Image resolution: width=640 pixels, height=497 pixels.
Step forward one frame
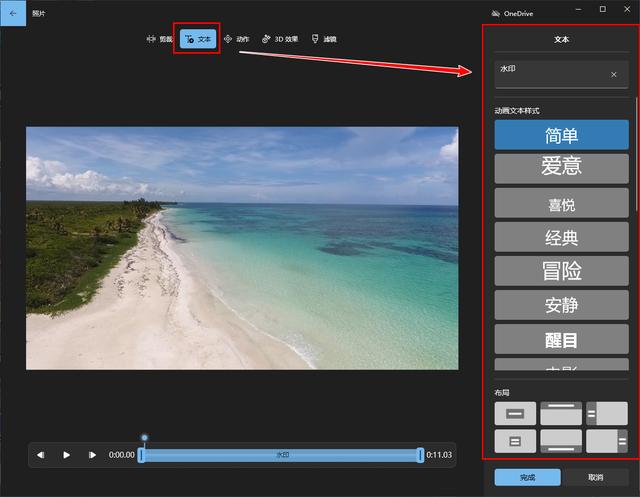tap(92, 455)
